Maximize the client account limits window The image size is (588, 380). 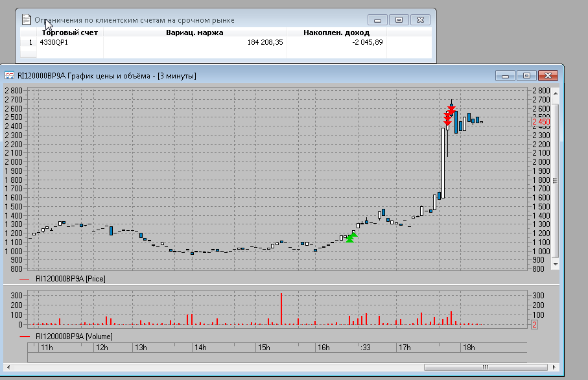[399, 20]
